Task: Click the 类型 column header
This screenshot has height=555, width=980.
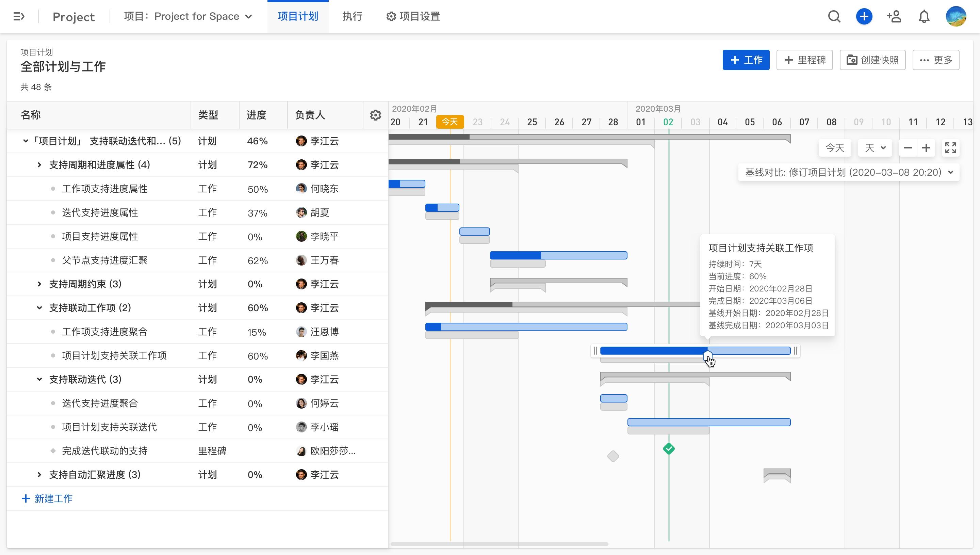Action: 208,115
